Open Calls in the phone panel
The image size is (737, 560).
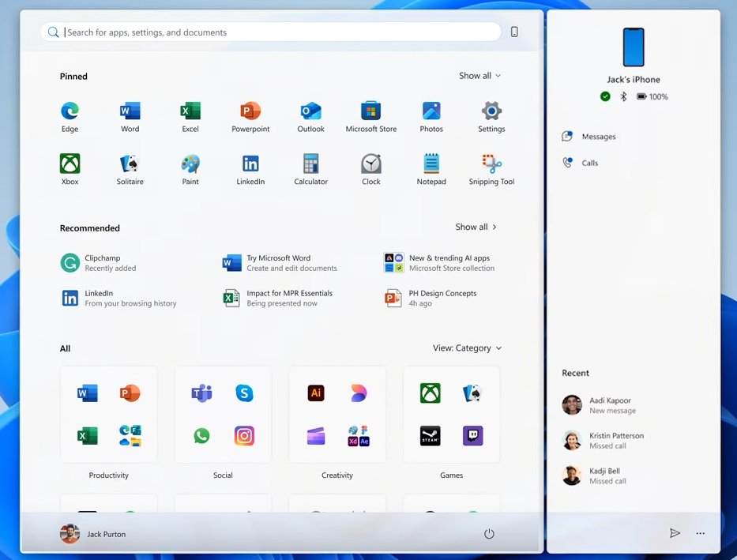pos(580,163)
